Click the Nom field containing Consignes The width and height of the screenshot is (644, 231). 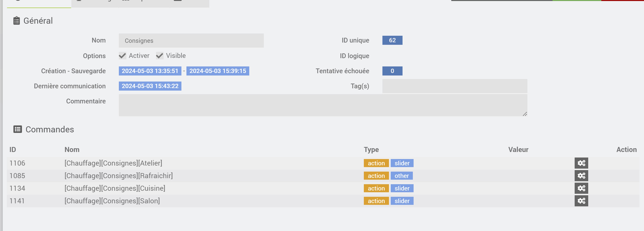pos(191,41)
